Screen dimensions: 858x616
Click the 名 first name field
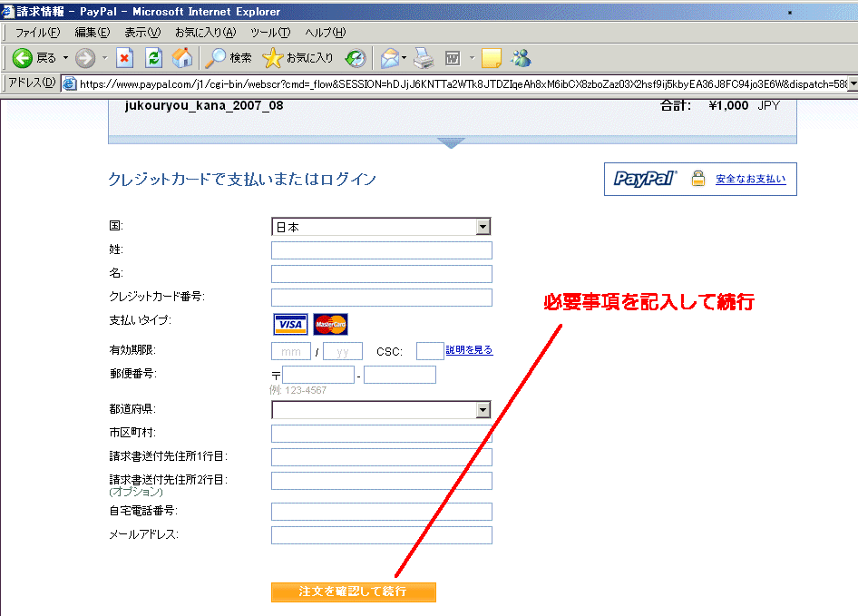(382, 274)
